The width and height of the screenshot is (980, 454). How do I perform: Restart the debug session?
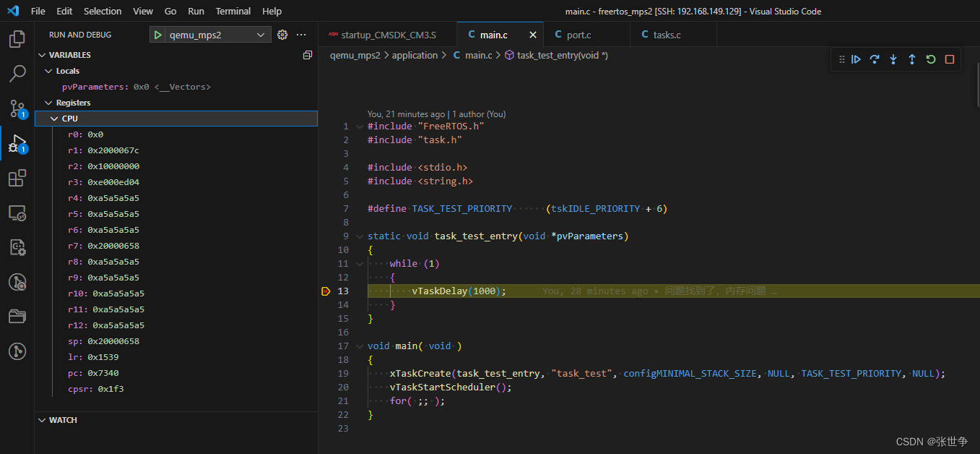click(931, 59)
